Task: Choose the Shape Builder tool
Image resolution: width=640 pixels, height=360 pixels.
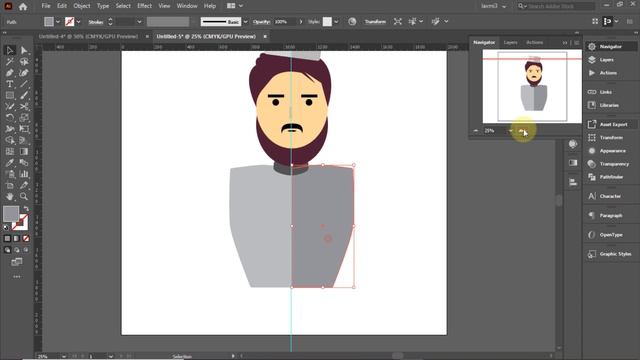Action: tap(10, 140)
